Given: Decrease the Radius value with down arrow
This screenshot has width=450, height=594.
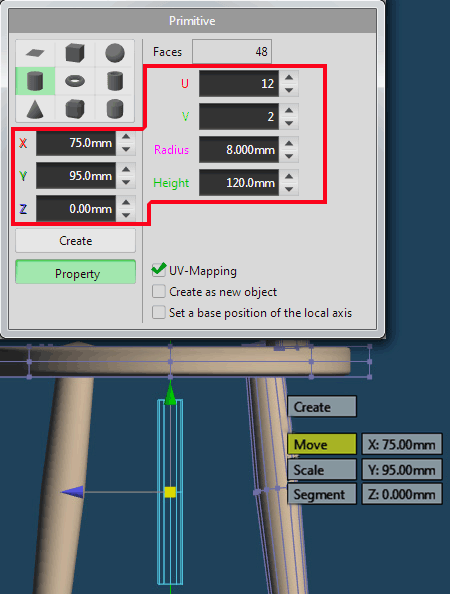Looking at the screenshot, I should [x=289, y=156].
